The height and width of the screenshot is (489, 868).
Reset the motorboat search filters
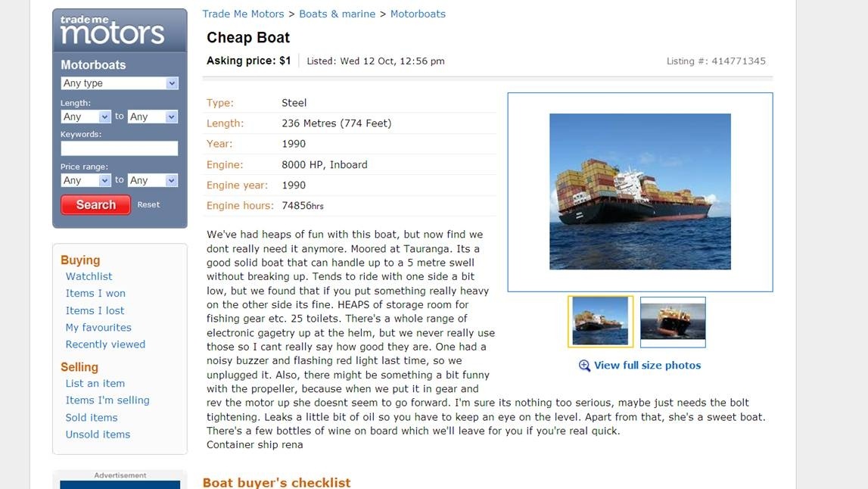[x=148, y=204]
